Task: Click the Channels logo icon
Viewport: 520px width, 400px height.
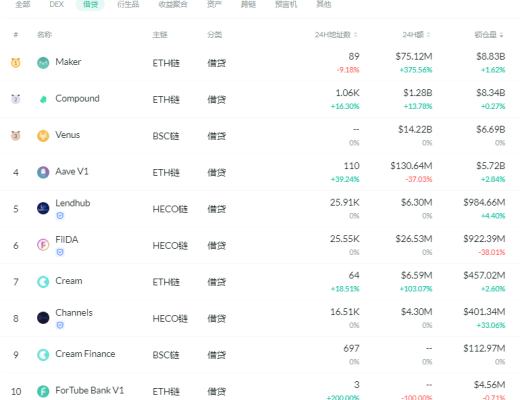Action: 43,318
